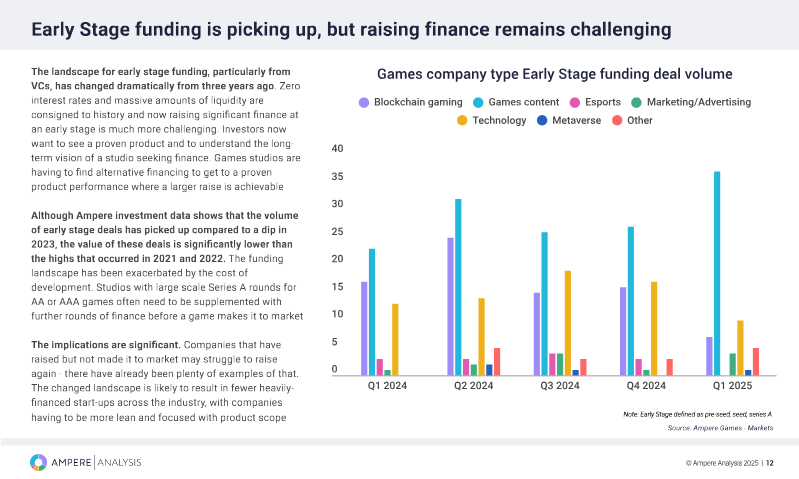Click the Q4 2024 Games content bar
The width and height of the screenshot is (799, 479).
(x=631, y=300)
